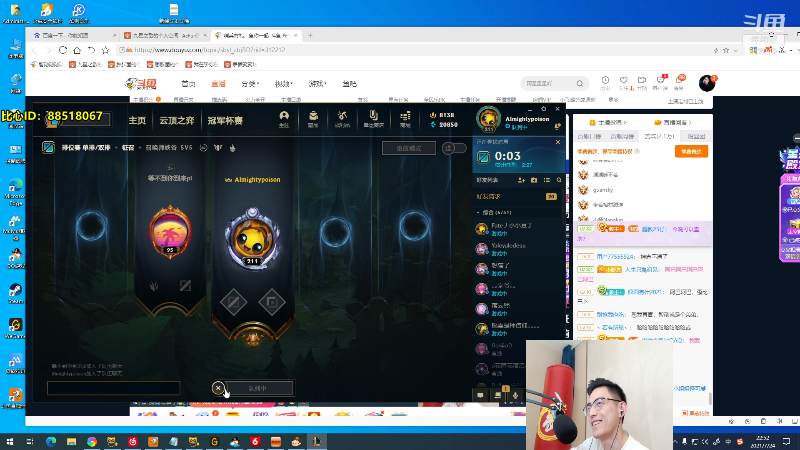Select friend Fate in the friends list
Viewport: 800px width, 450px height.
[x=516, y=229]
